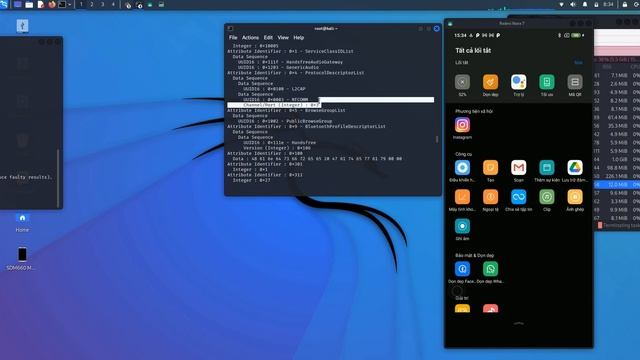
Task: Open the terminal Edit menu
Action: coord(268,38)
